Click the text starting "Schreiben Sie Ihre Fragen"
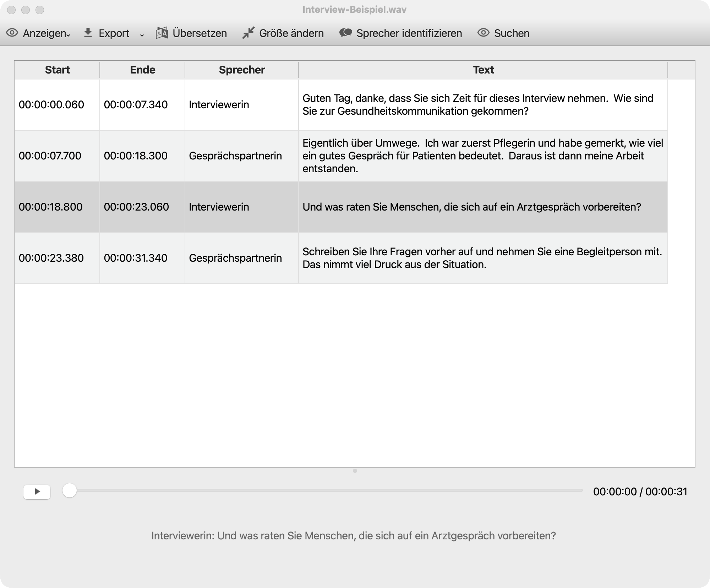The image size is (710, 588). tap(482, 258)
